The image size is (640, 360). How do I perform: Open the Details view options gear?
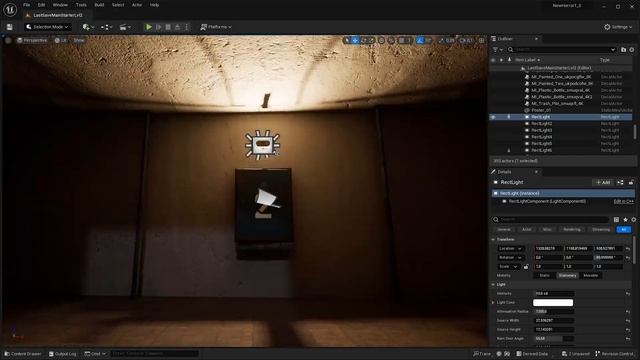[633, 220]
